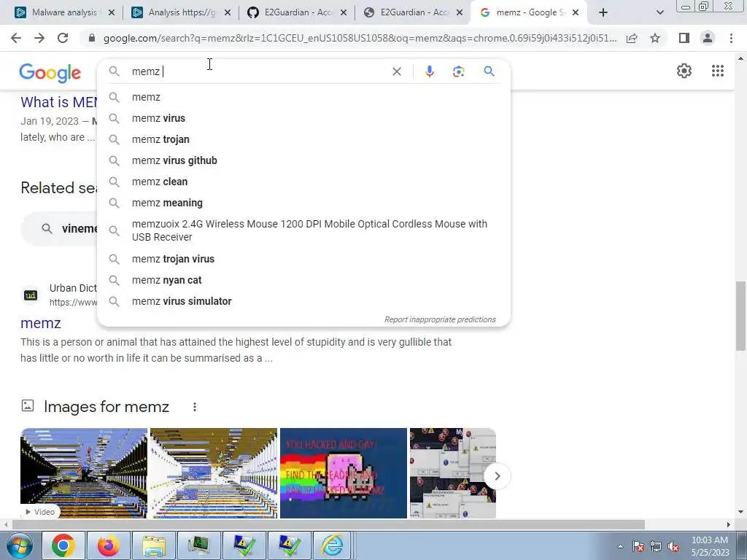Open Firefox from taskbar
Image resolution: width=747 pixels, height=560 pixels.
point(108,545)
